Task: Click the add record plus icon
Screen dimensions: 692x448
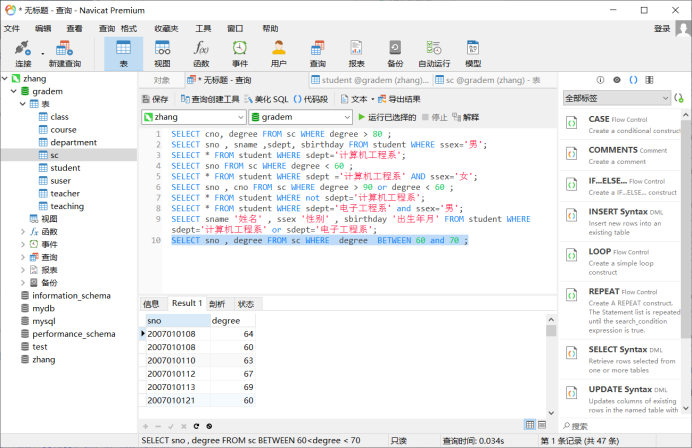Action: click(146, 426)
